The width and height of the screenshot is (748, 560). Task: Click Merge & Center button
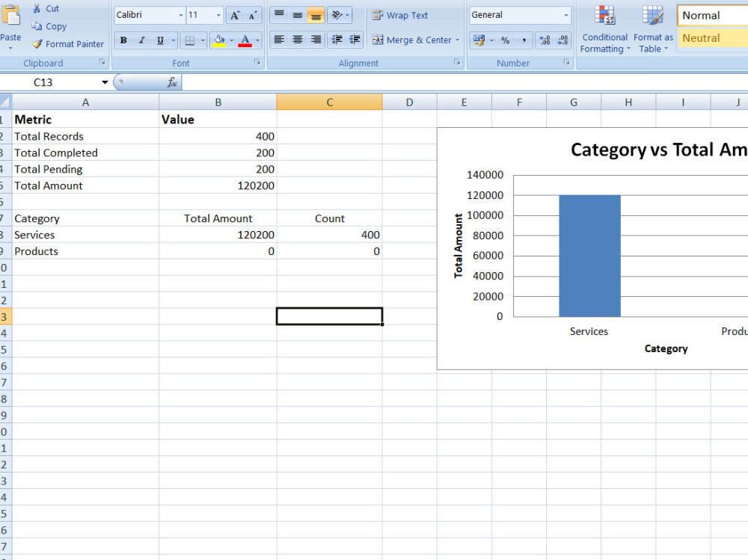click(x=411, y=40)
